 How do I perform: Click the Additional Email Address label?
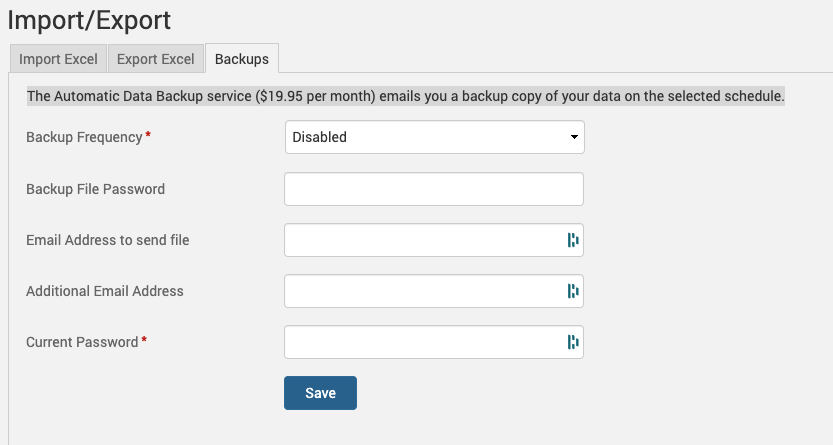[105, 291]
